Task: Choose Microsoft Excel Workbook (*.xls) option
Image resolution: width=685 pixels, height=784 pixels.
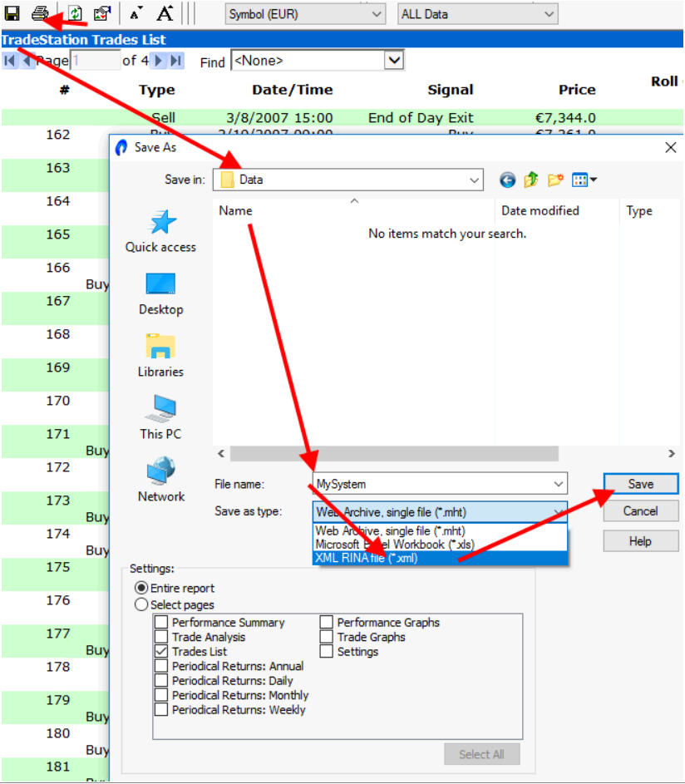Action: click(395, 545)
